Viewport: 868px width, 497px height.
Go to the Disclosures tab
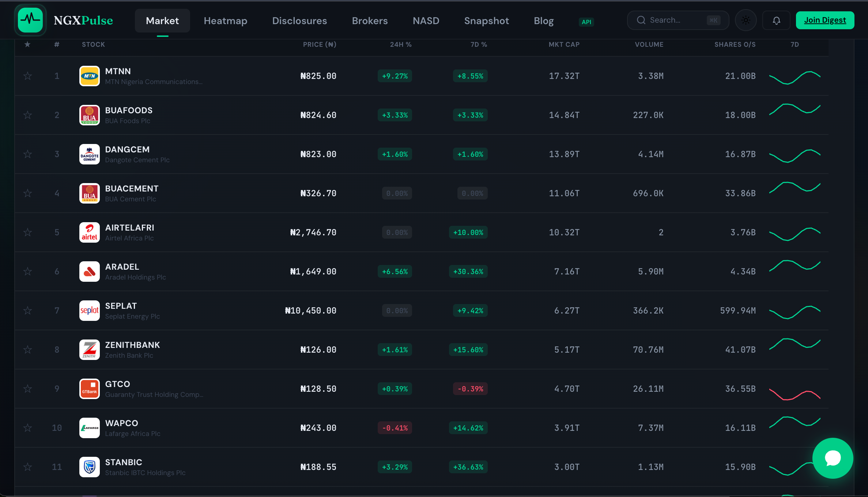[299, 21]
